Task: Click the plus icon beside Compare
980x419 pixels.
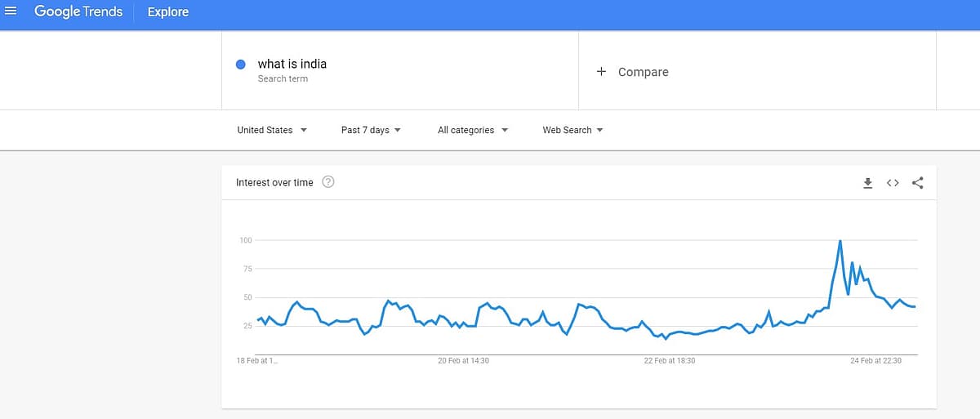Action: (602, 72)
